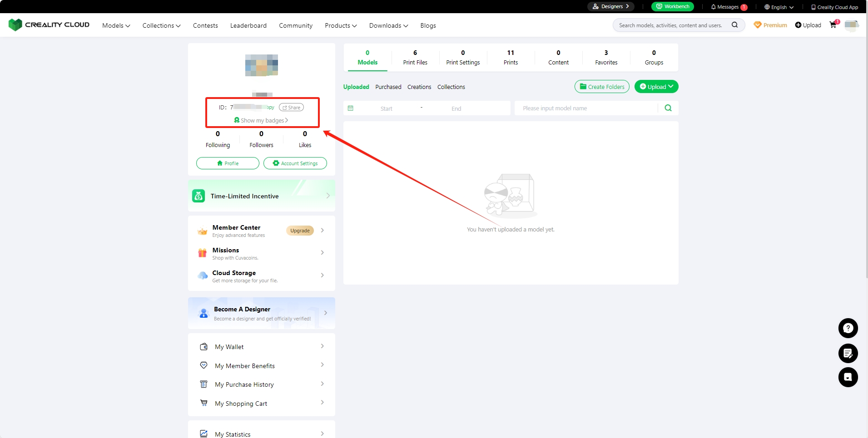The width and height of the screenshot is (868, 438).
Task: Click the bottom round floating app button
Action: pos(848,377)
